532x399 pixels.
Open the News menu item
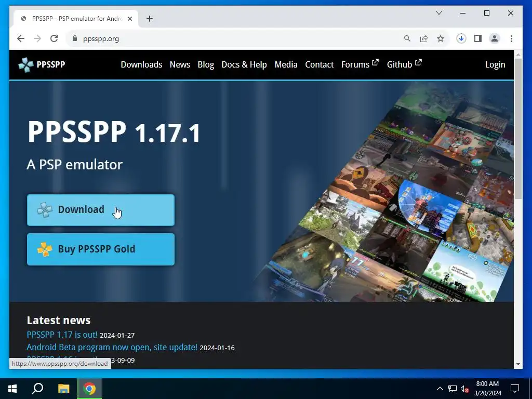click(x=180, y=64)
